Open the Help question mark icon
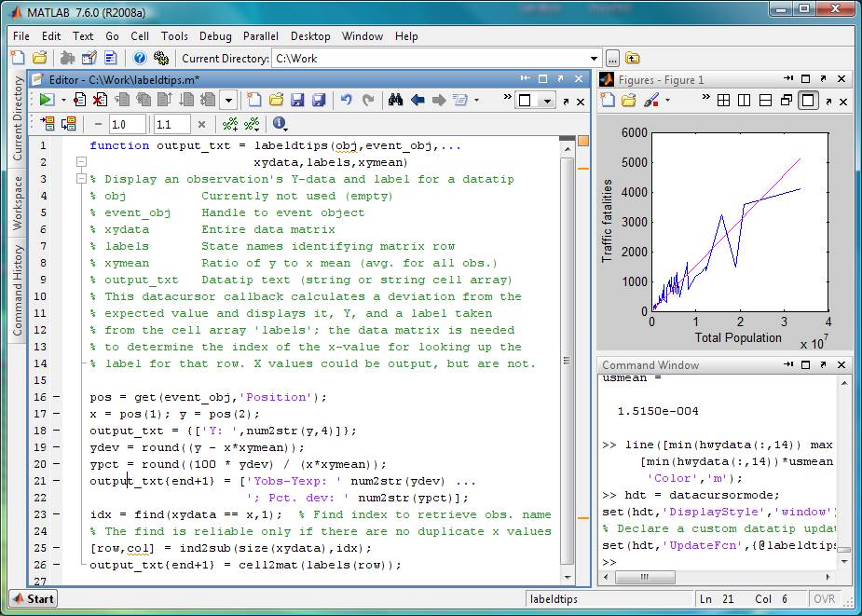This screenshot has height=616, width=862. (x=139, y=58)
